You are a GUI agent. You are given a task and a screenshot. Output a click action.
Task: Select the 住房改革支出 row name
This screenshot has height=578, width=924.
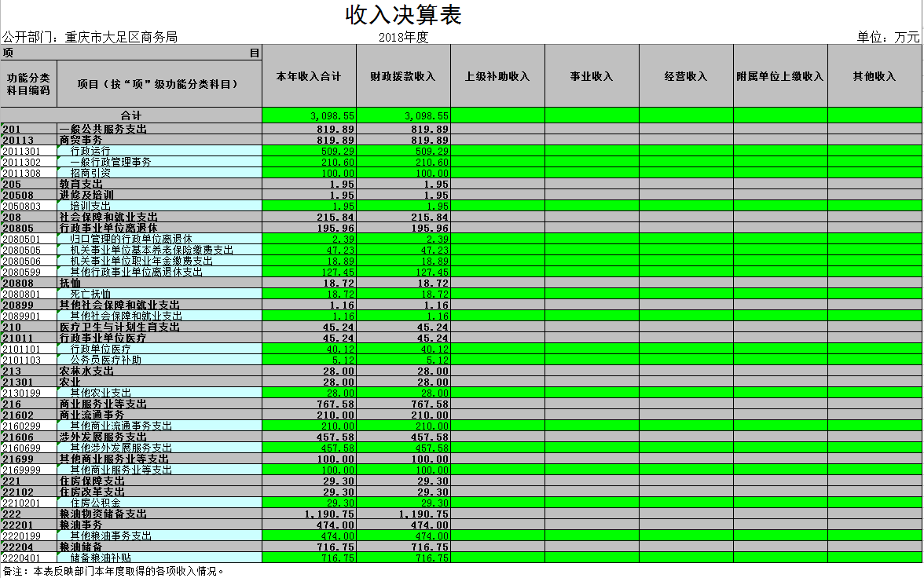click(92, 492)
